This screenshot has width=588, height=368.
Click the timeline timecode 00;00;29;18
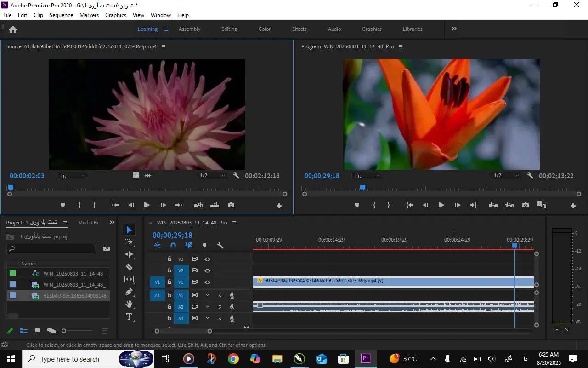(172, 235)
